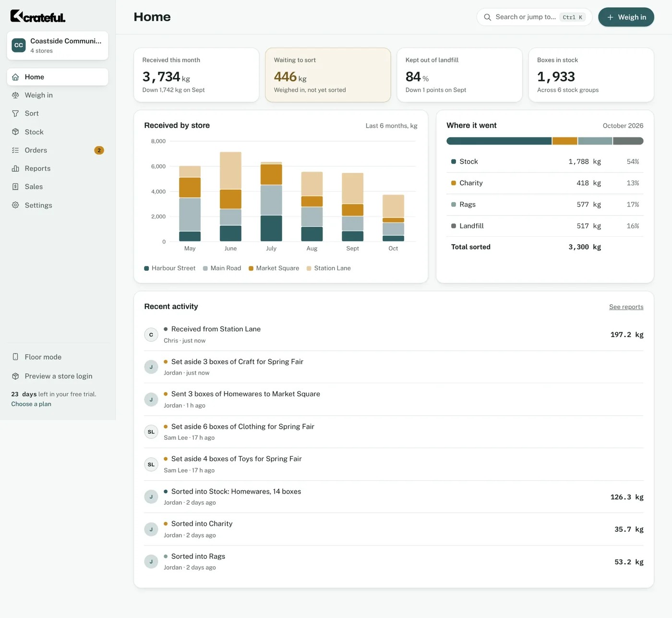This screenshot has width=672, height=618.
Task: Click the Market Square legend swatch
Action: 251,268
